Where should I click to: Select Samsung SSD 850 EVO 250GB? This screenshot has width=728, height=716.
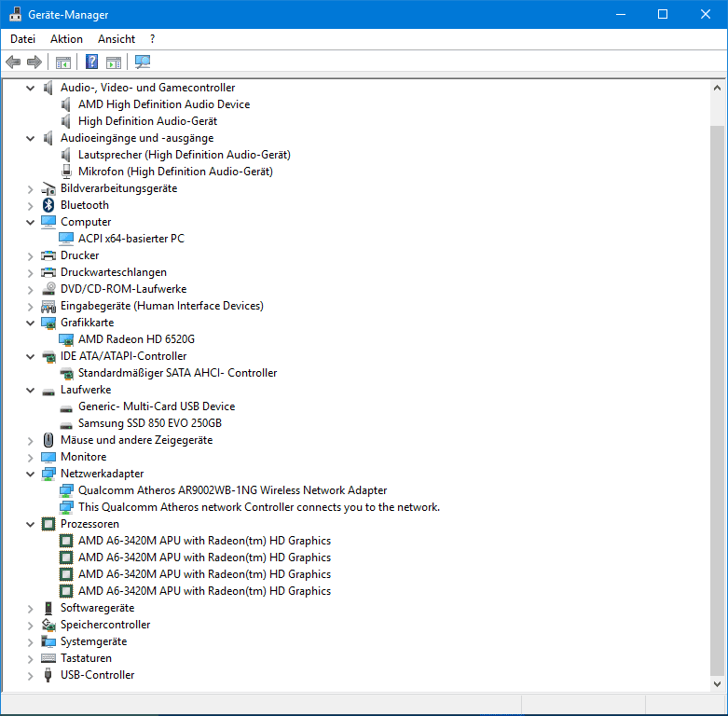149,423
